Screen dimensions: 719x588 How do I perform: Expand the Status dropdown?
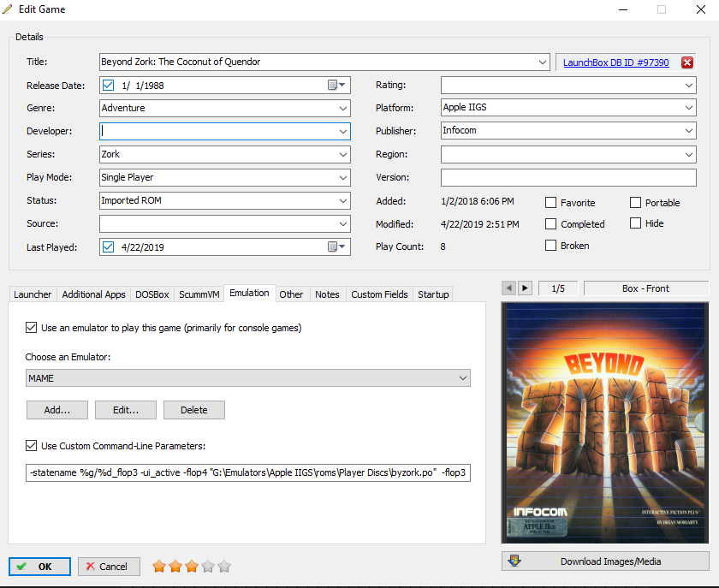343,200
